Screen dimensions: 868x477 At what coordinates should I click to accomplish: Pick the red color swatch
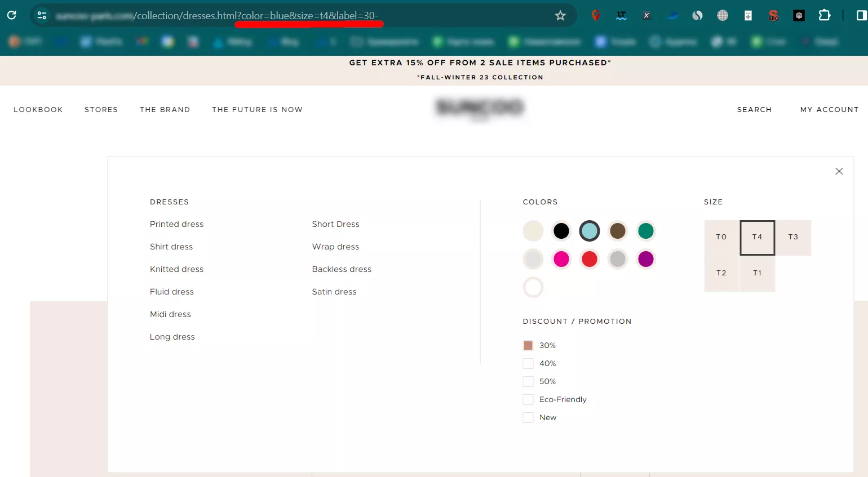(590, 259)
